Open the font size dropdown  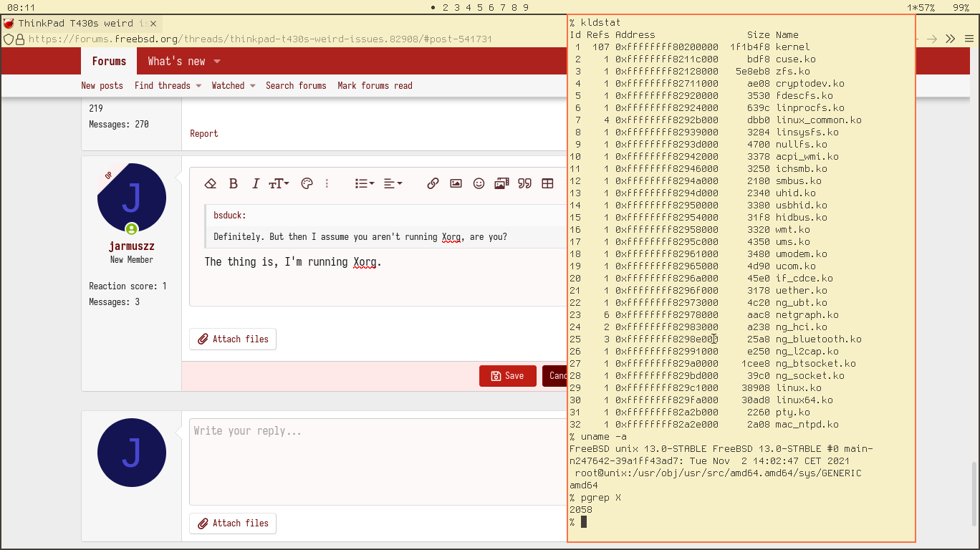[279, 183]
